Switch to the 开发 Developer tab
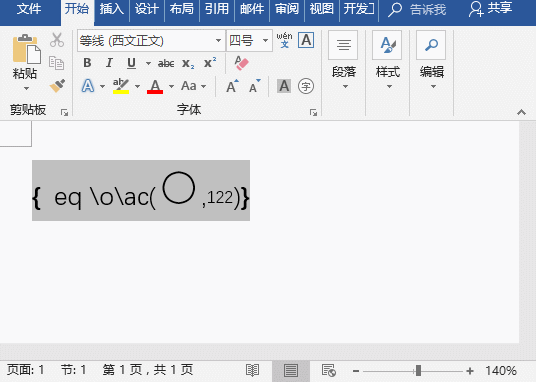 coord(359,9)
